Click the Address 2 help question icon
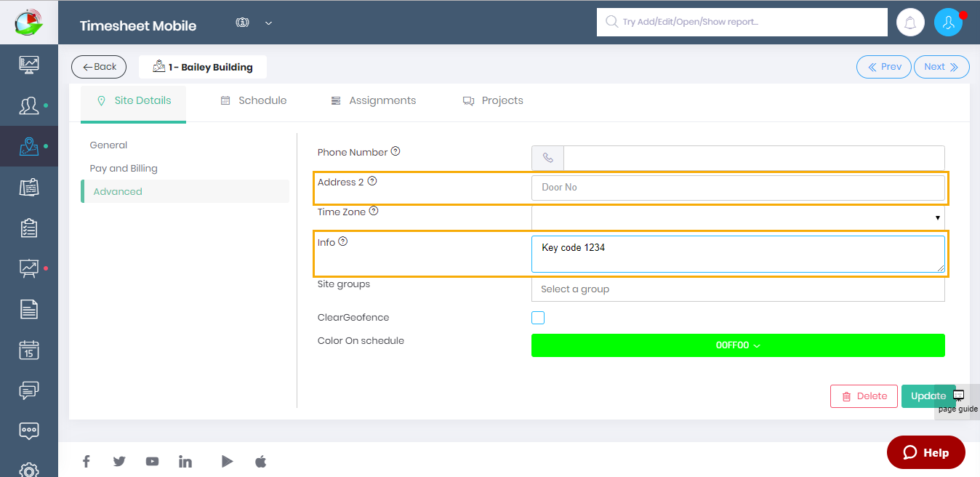 coord(372,181)
